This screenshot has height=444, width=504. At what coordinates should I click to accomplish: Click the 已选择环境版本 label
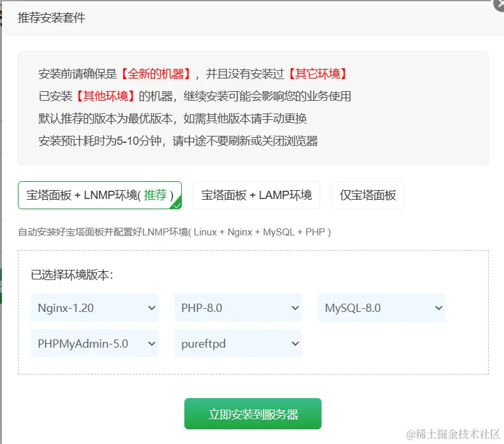(72, 275)
